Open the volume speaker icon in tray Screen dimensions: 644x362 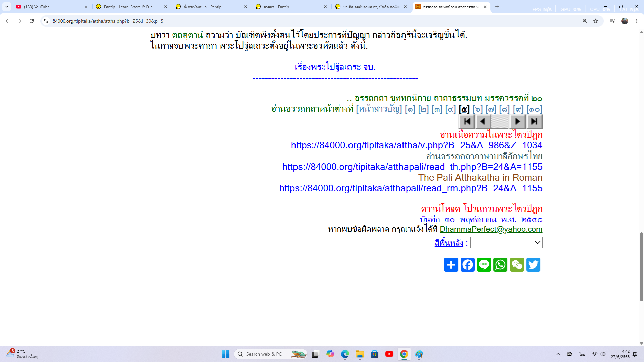[x=603, y=354]
